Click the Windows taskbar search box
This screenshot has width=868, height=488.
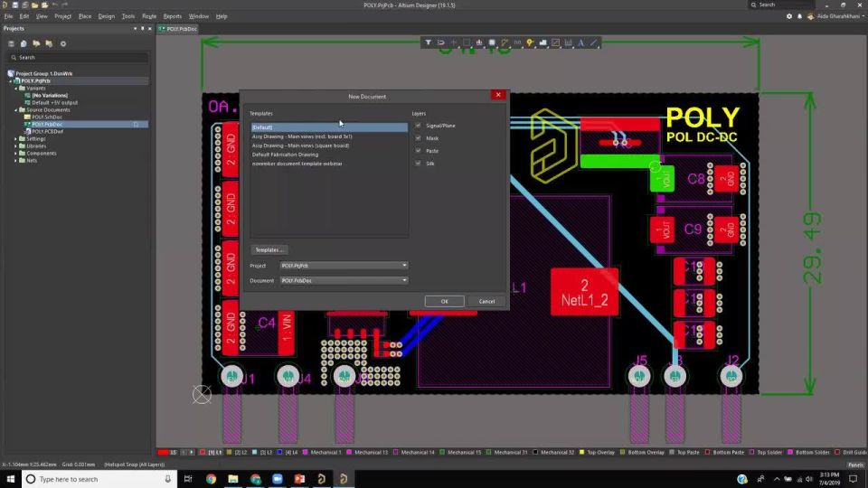click(x=99, y=479)
